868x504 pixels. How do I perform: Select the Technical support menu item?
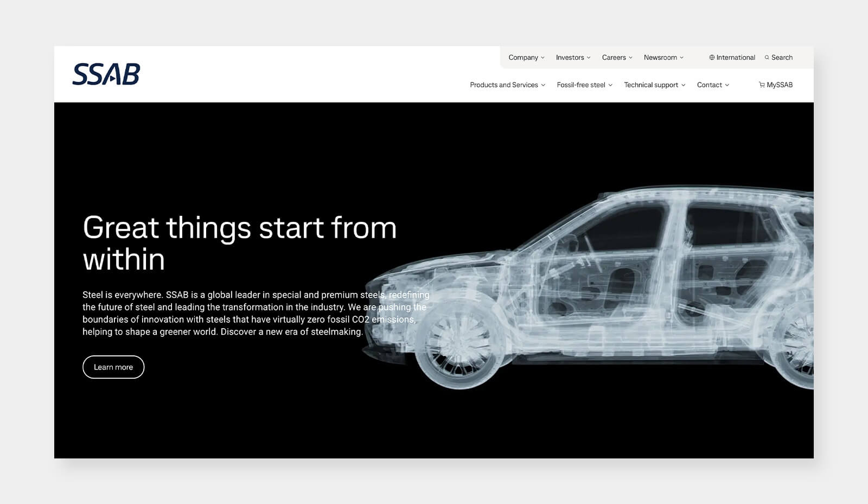coord(650,85)
